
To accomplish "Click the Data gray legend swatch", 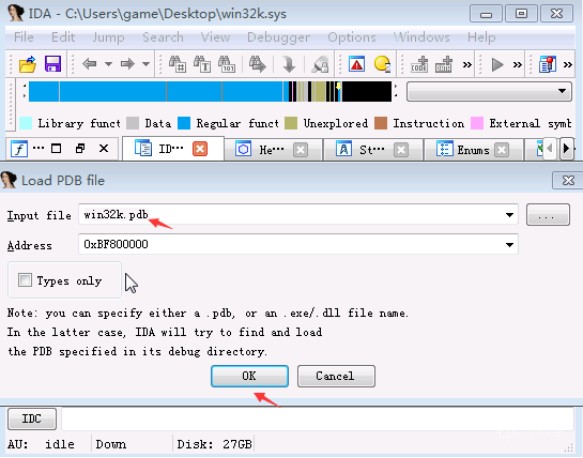I will [x=132, y=123].
